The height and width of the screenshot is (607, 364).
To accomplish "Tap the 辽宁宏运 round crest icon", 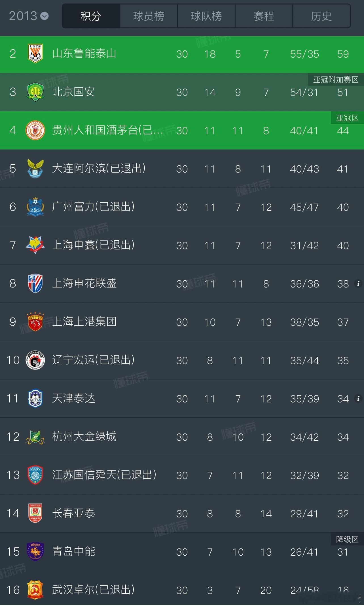I will [35, 360].
